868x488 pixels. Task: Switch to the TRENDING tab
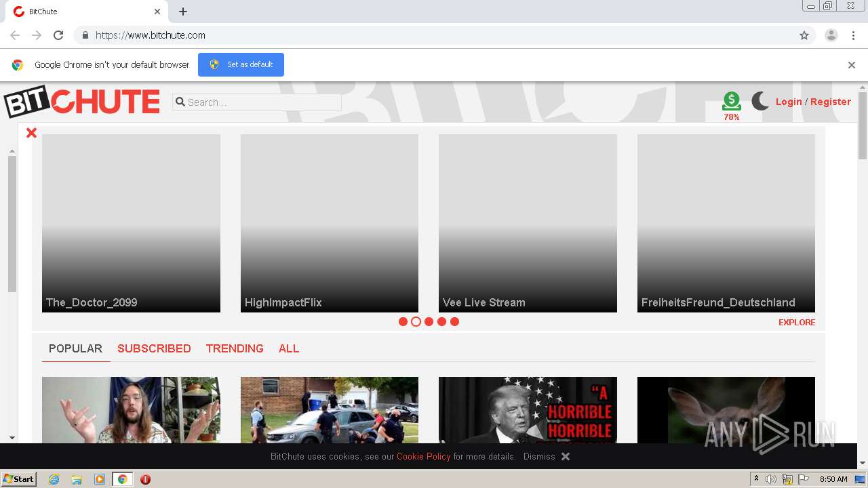235,348
